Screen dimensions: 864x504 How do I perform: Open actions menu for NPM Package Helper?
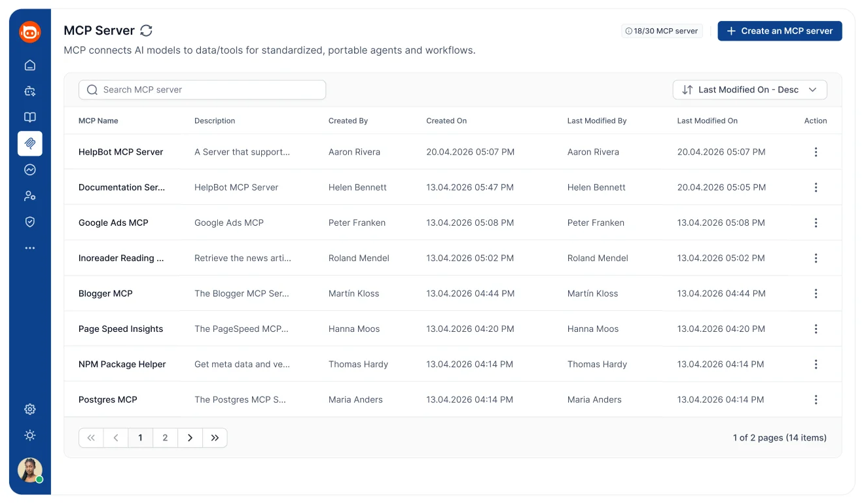click(816, 364)
